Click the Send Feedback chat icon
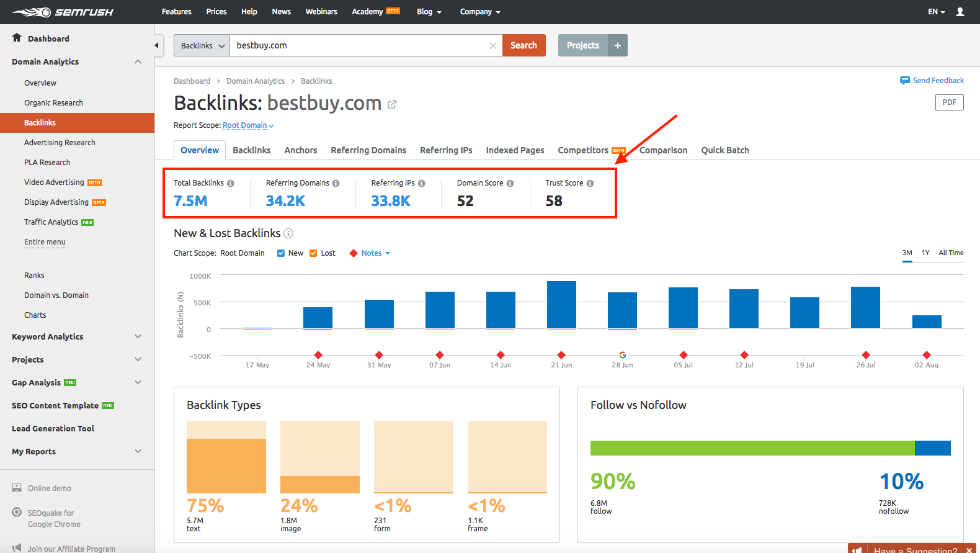This screenshot has width=980, height=553. pos(905,81)
